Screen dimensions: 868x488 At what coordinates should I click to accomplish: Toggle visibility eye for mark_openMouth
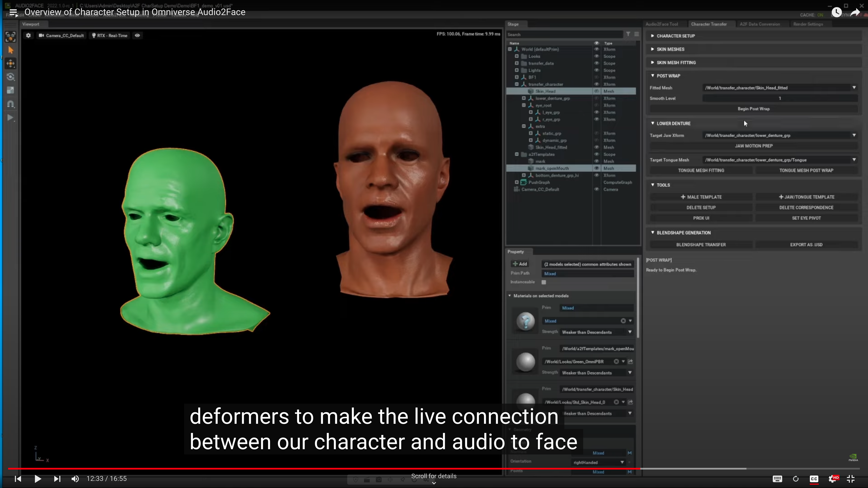click(x=596, y=168)
